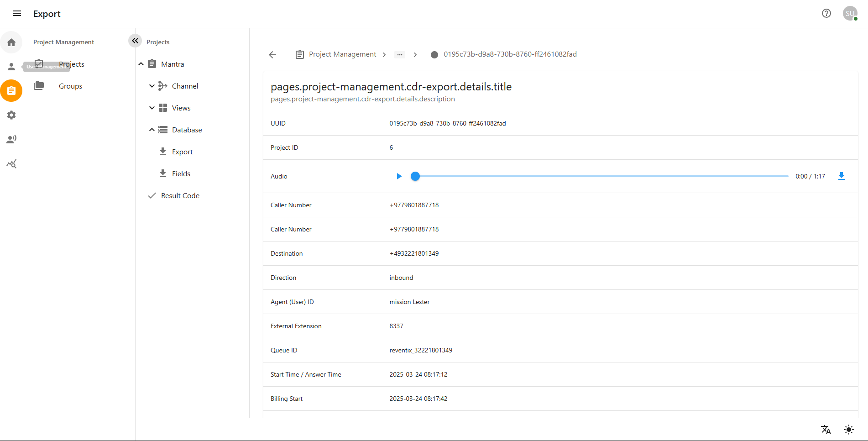Play the call audio recording
Viewport: 868px width, 441px height.
point(399,176)
